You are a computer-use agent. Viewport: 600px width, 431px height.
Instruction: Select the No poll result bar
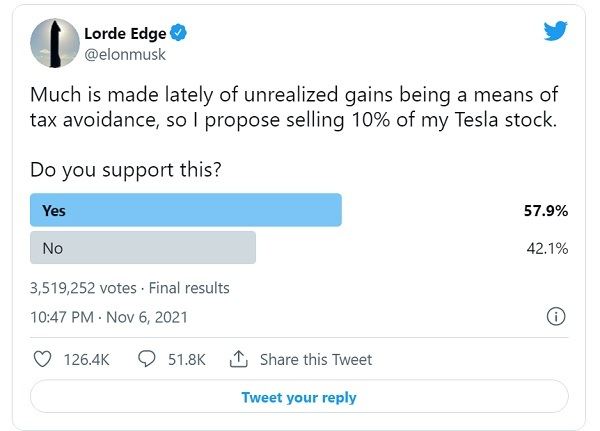pyautogui.click(x=143, y=248)
